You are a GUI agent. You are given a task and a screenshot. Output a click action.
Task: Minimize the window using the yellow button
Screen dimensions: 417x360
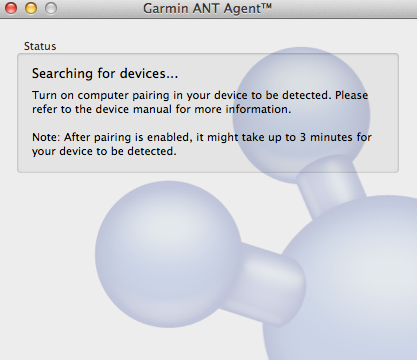tap(31, 8)
